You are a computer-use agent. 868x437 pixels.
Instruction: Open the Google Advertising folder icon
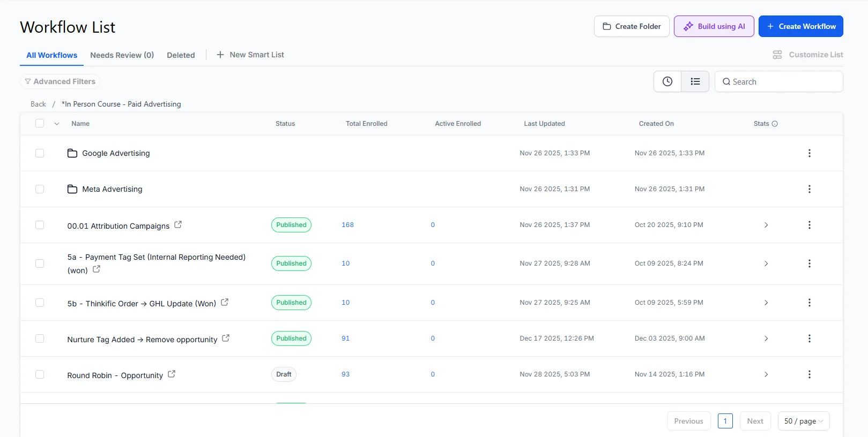pos(72,153)
